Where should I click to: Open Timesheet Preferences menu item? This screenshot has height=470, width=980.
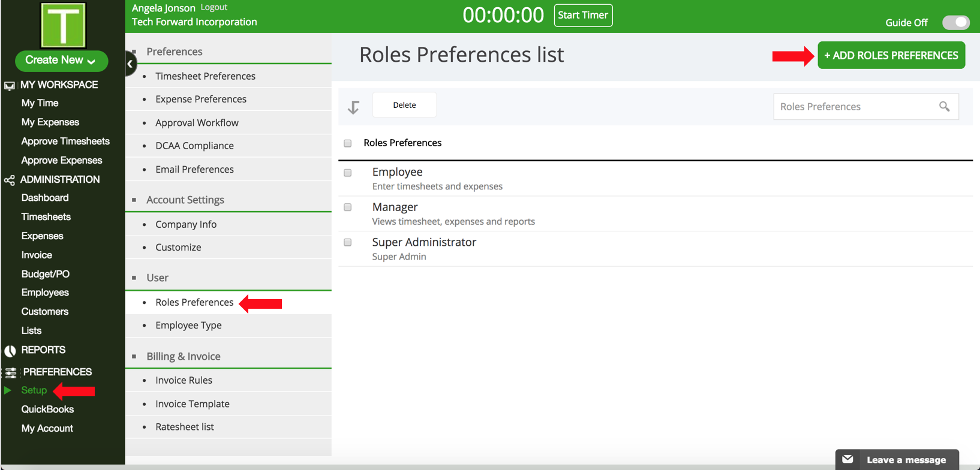(205, 76)
